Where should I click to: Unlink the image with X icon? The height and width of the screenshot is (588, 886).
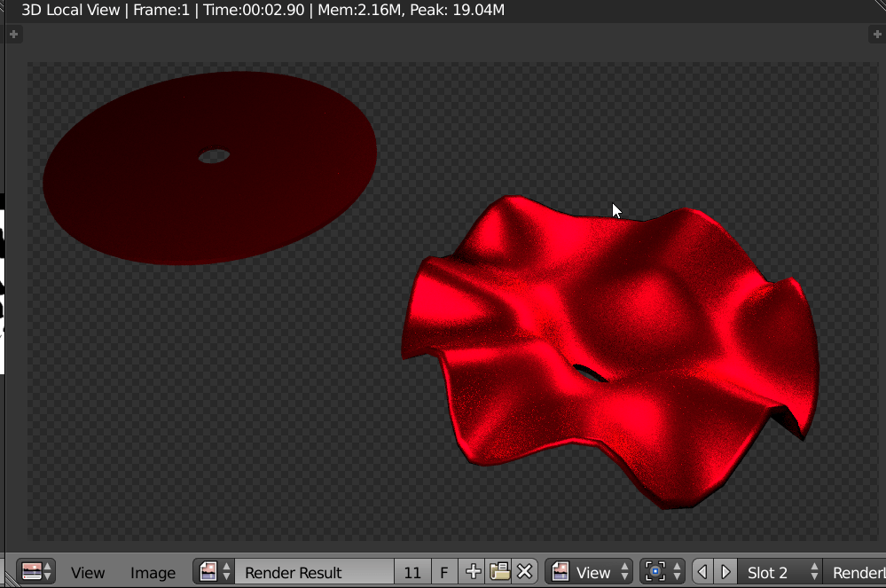[x=525, y=572]
